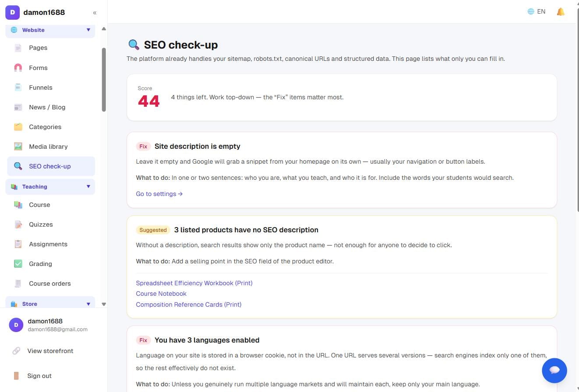The height and width of the screenshot is (392, 579).
Task: Click the damon1688@gmail.com email text
Action: pos(57,329)
